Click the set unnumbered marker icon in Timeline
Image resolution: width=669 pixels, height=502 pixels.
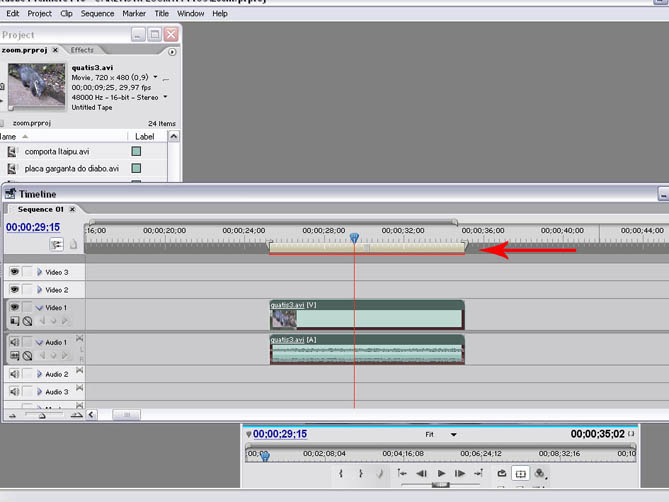click(x=73, y=244)
